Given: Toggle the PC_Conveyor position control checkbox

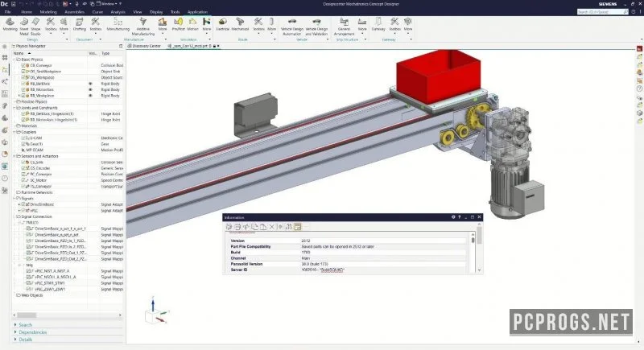Looking at the screenshot, I should pyautogui.click(x=23, y=175).
